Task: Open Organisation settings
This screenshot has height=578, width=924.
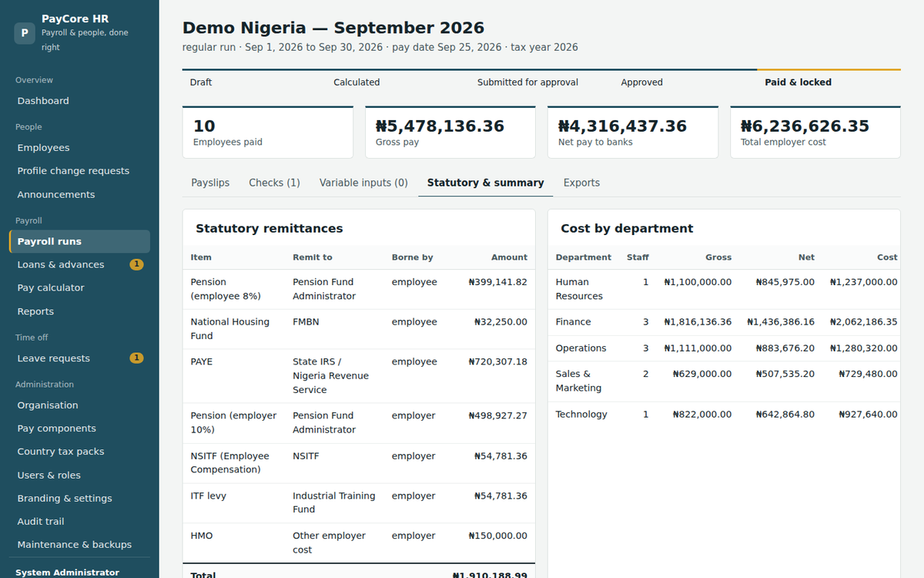Action: pos(79,405)
